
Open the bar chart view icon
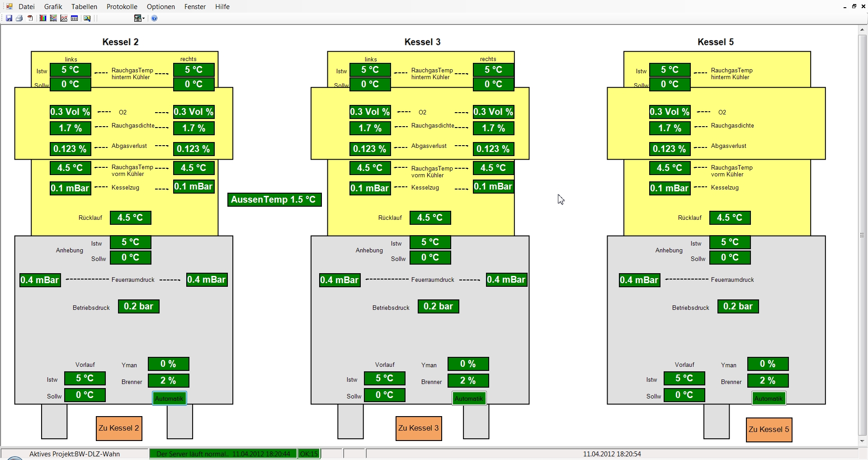pos(42,18)
